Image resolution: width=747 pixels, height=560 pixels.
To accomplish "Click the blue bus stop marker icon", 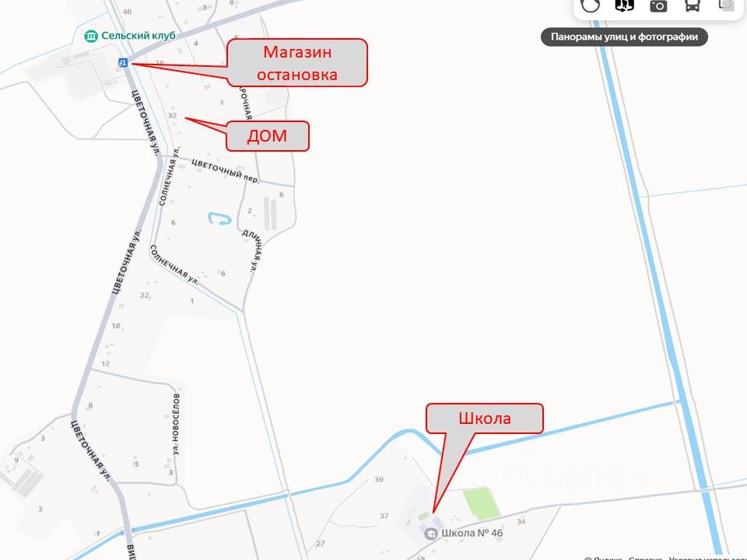I will click(123, 62).
